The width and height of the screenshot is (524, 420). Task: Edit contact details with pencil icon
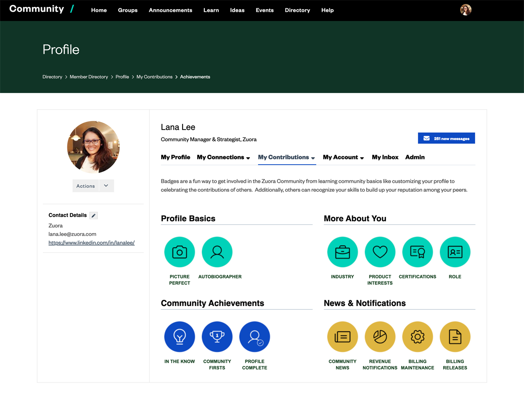93,215
